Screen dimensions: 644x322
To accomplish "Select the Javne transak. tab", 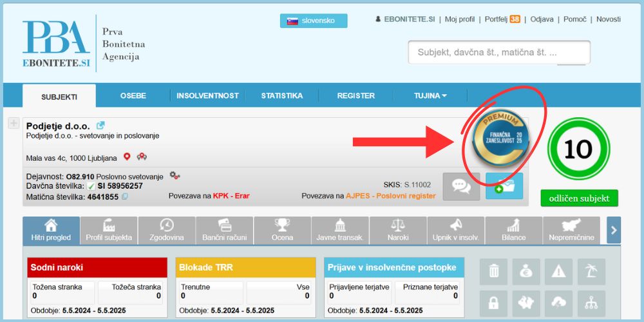I will click(x=340, y=231).
